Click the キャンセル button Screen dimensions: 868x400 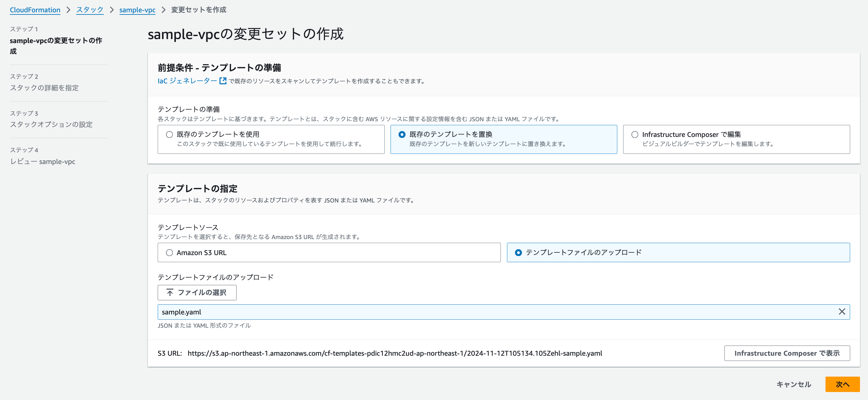(x=793, y=384)
